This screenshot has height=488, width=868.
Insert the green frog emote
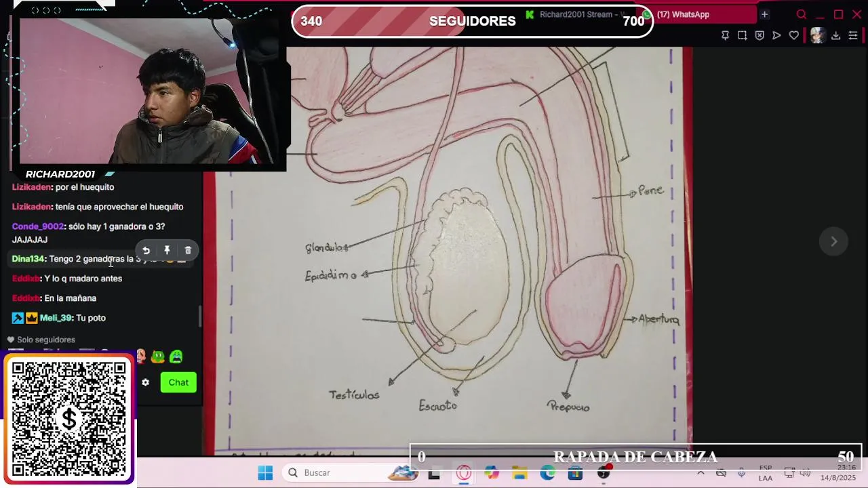click(x=158, y=357)
